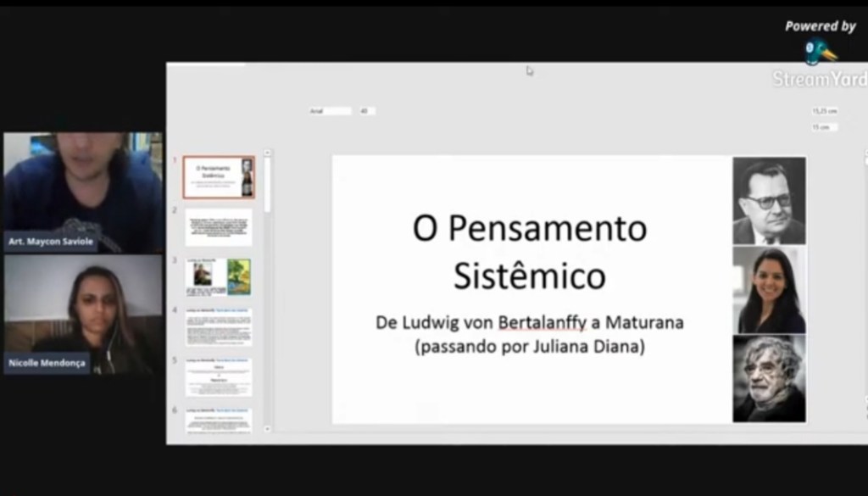Viewport: 868px width, 496px height.
Task: Select the bottom portrait of the bearded man
Action: tap(769, 378)
